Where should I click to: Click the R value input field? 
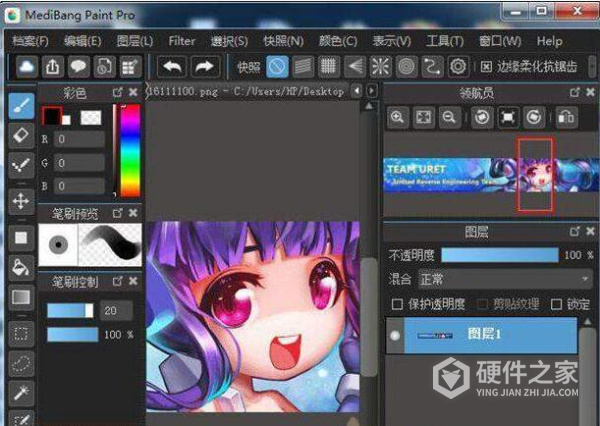click(x=79, y=139)
